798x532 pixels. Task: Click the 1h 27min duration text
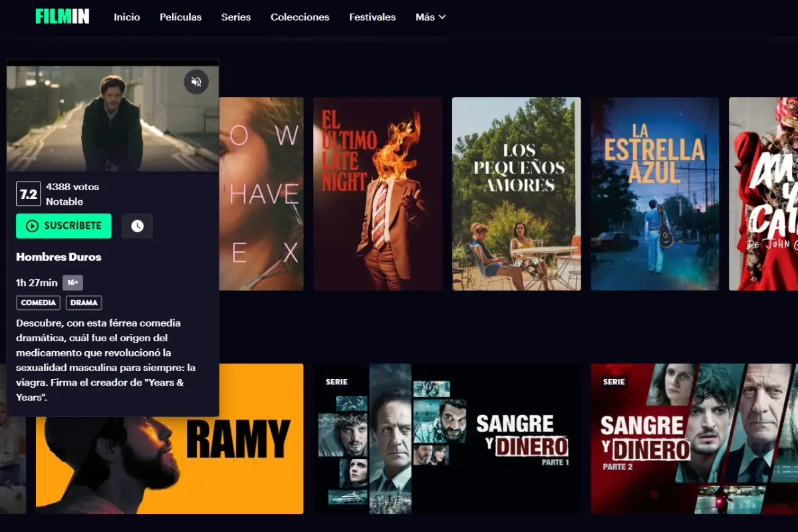tap(37, 283)
